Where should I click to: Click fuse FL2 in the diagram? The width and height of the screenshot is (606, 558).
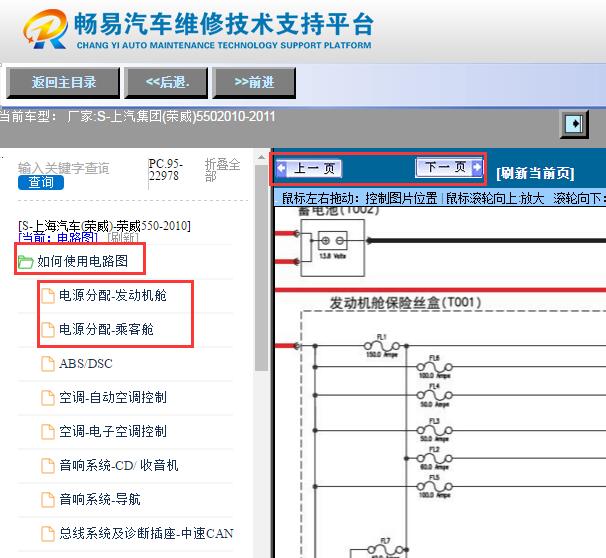[x=434, y=458]
